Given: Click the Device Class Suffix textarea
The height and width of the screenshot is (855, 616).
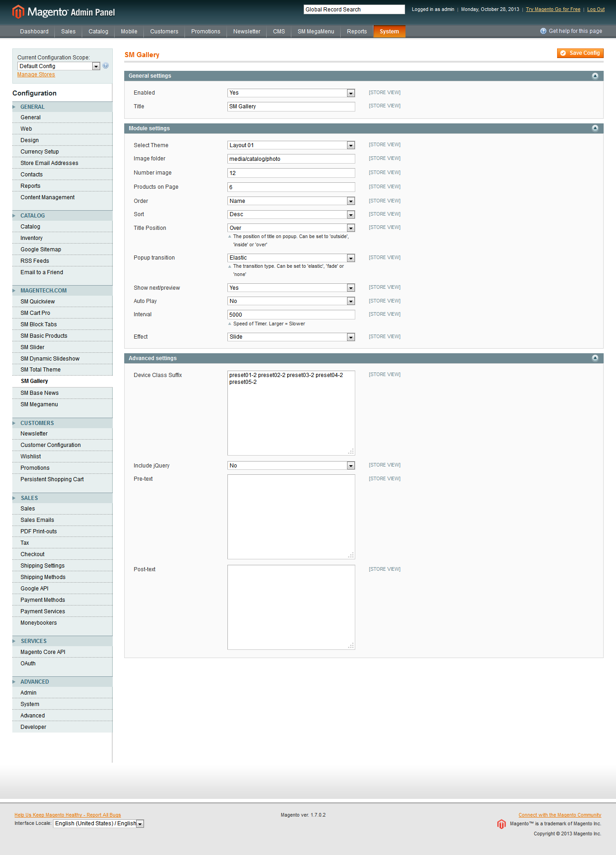Looking at the screenshot, I should pos(291,413).
